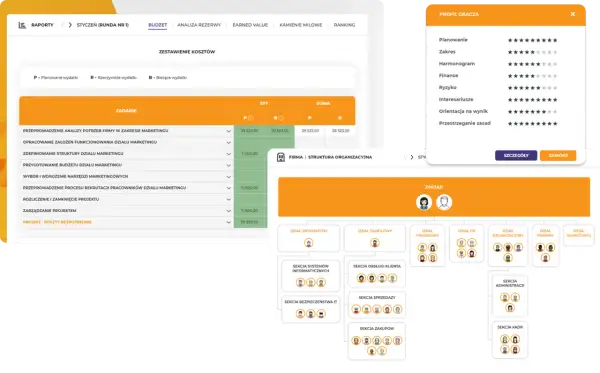This screenshot has width=600, height=373.
Task: Select the Dział Informatyki box title
Action: point(309,231)
